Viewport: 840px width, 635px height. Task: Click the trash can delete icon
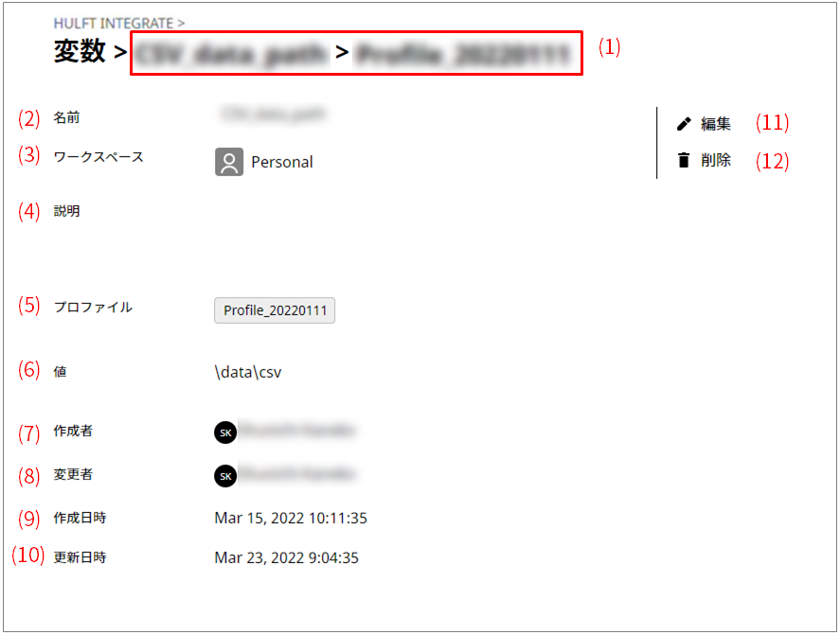(684, 160)
